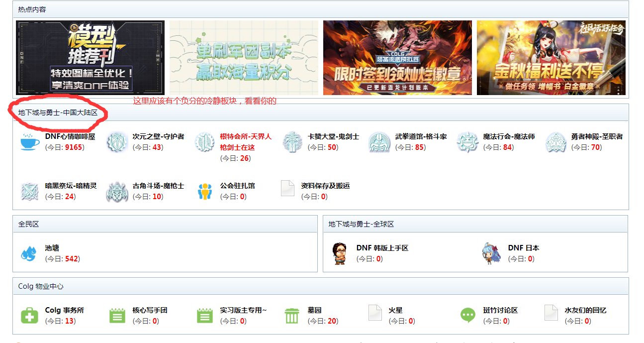Click the 地下城与勇士-中国大陆区 section header
644x343 pixels.
(58, 113)
